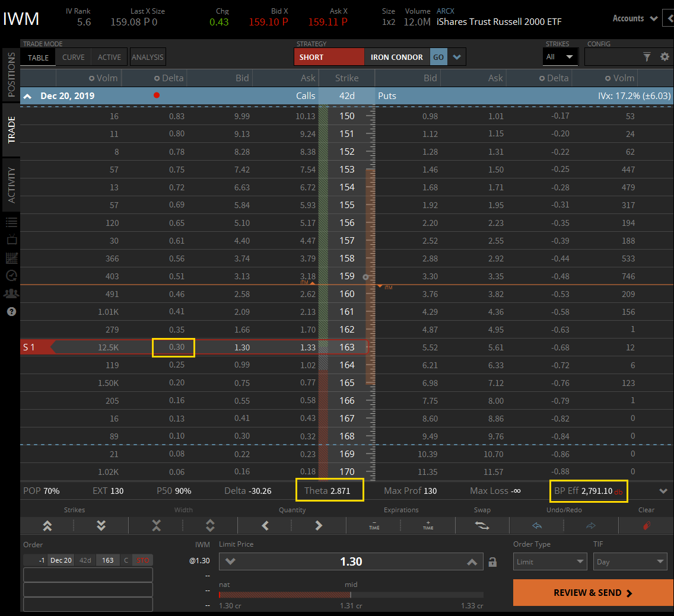Click the filter funnel icon in Config
Viewport: 674px width, 616px height.
click(x=647, y=57)
